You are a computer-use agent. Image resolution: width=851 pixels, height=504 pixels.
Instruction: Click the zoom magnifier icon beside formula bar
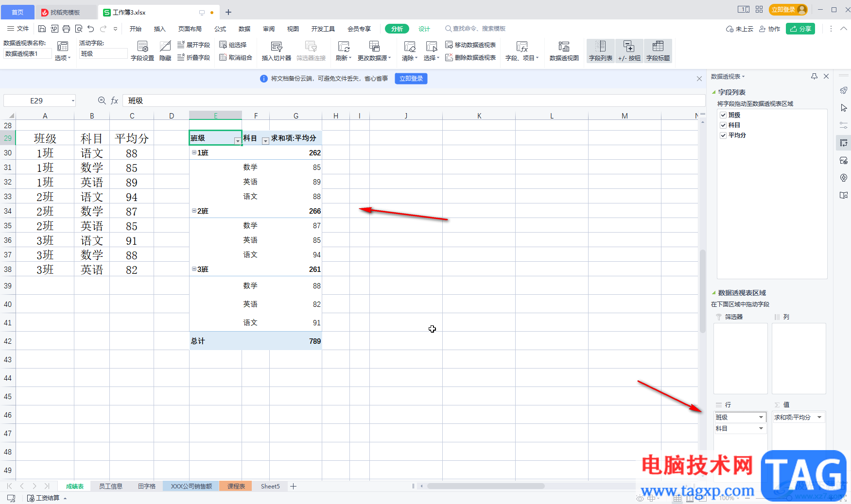pyautogui.click(x=102, y=101)
